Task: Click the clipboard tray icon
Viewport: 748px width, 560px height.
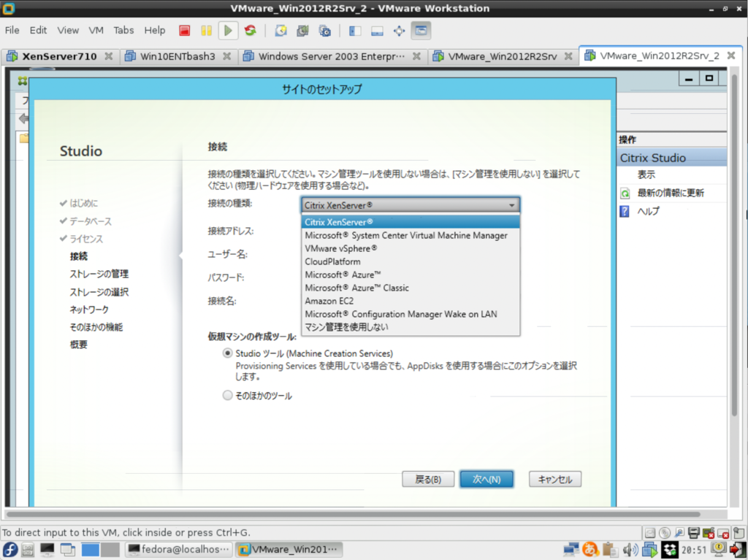Action: (609, 550)
